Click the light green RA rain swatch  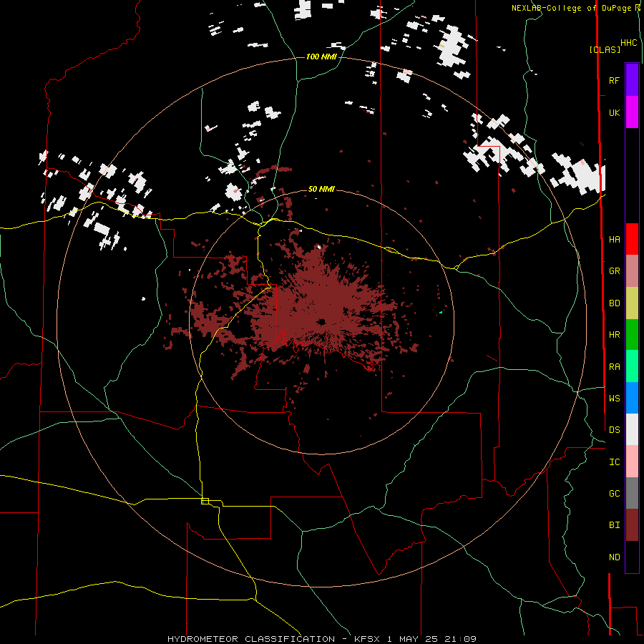[632, 366]
